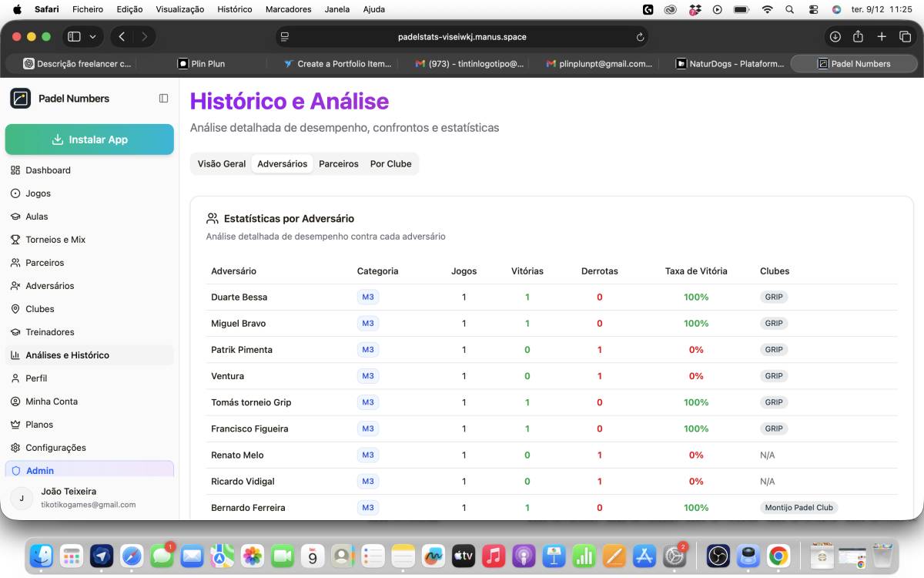Open a new Safari tab with plus
Viewport: 924px width, 578px height.
click(882, 37)
